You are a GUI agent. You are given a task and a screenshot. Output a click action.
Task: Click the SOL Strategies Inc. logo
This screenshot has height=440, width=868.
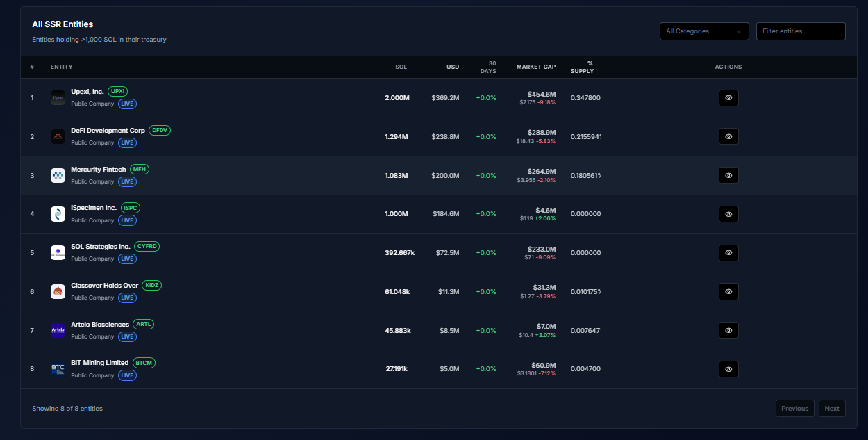(x=58, y=253)
